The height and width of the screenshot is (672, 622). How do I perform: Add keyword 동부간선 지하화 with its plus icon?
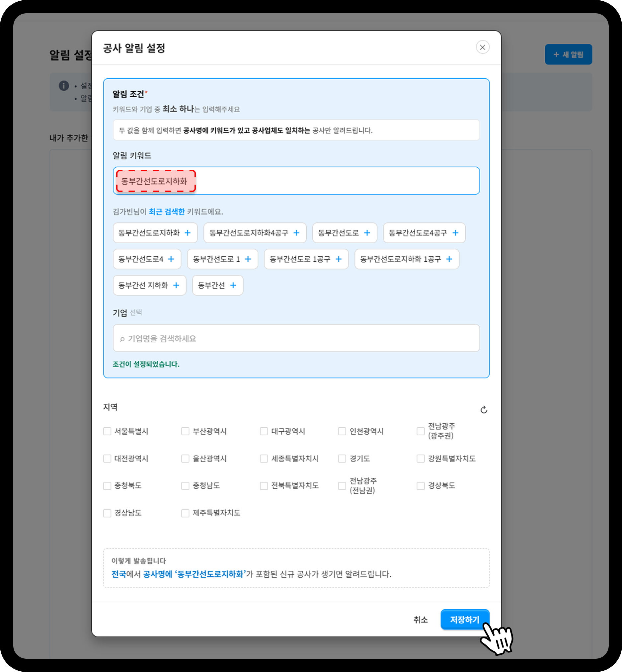tap(176, 285)
